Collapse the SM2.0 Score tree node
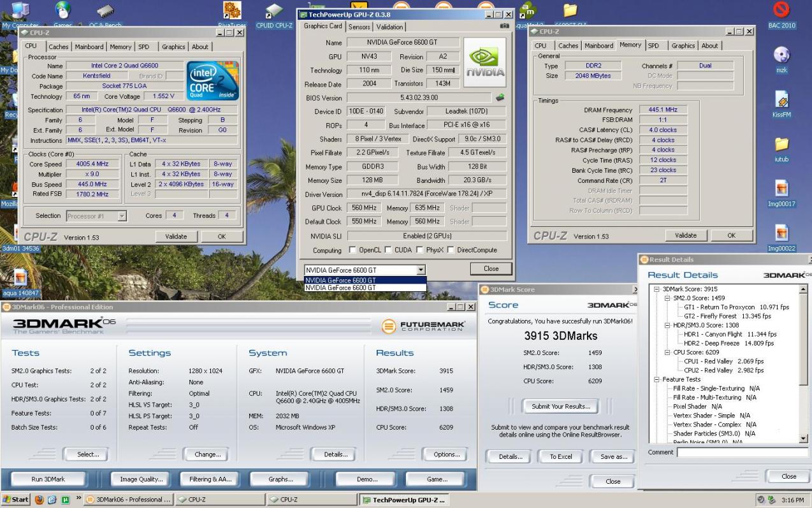The width and height of the screenshot is (812, 508). (x=667, y=298)
